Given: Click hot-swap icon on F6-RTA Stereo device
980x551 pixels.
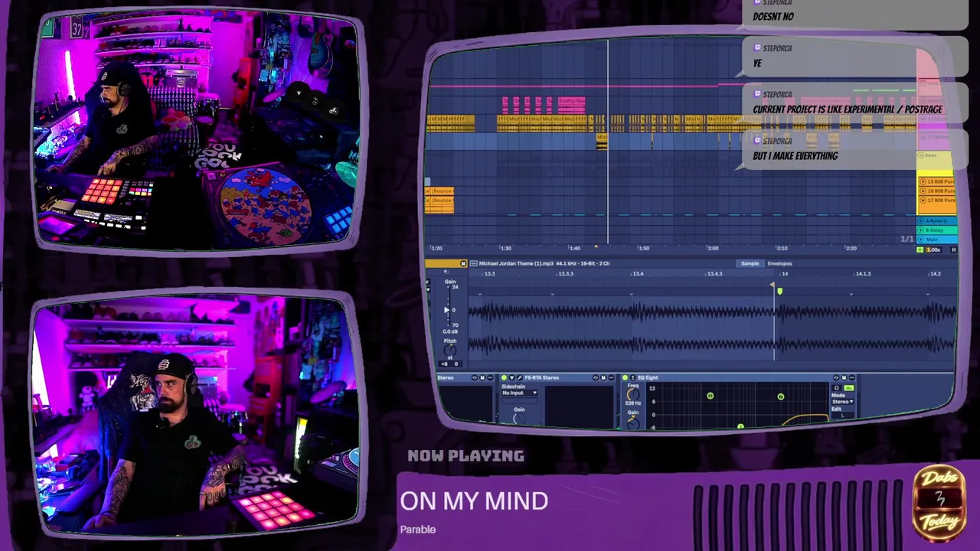Looking at the screenshot, I should 596,377.
